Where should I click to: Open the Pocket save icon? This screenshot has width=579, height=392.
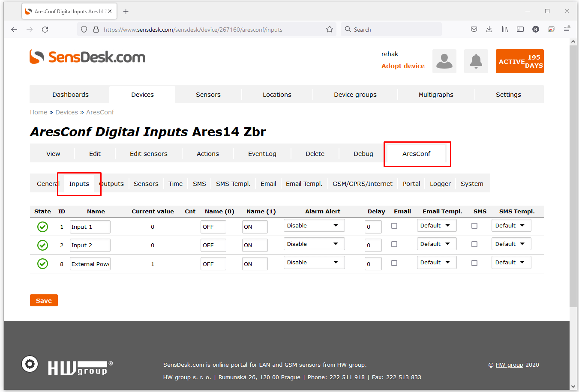474,30
